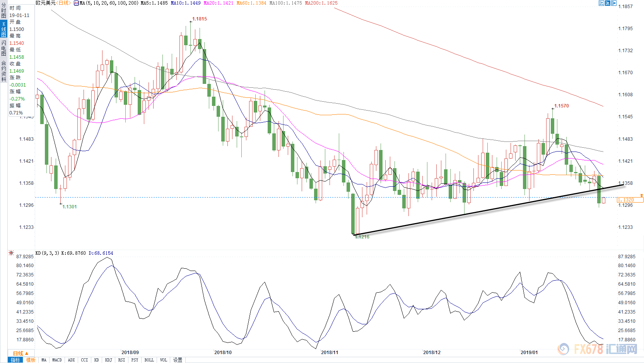Image resolution: width=644 pixels, height=363 pixels.
Task: Click the 2018/11 date axis label
Action: (330, 353)
